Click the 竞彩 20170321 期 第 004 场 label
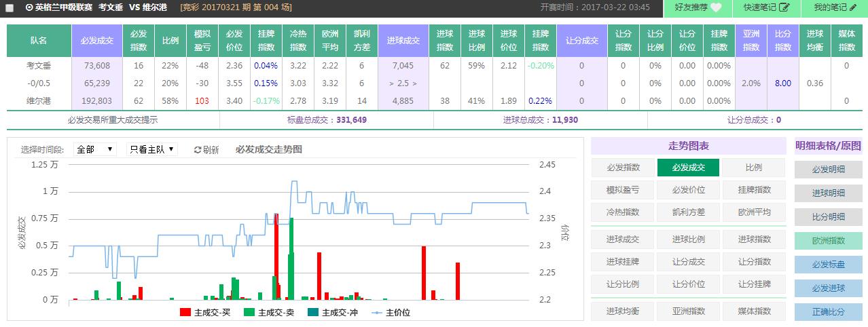This screenshot has height=327, width=868. [x=236, y=7]
